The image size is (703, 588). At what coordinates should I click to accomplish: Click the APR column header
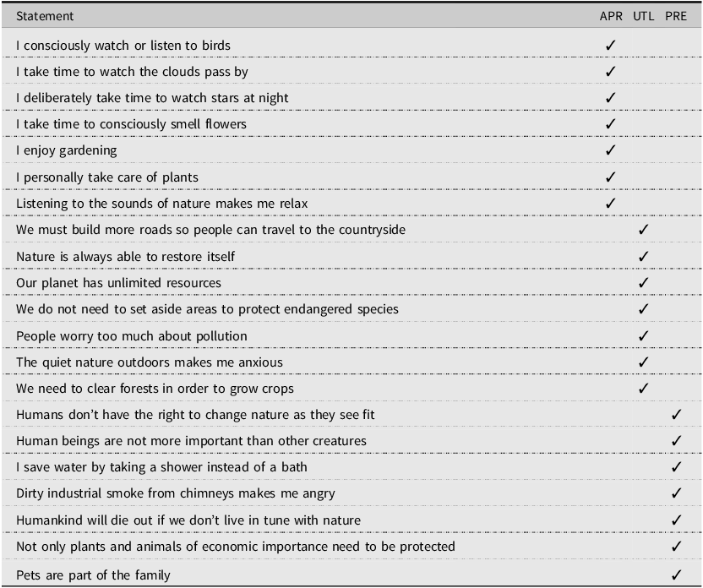coord(611,16)
